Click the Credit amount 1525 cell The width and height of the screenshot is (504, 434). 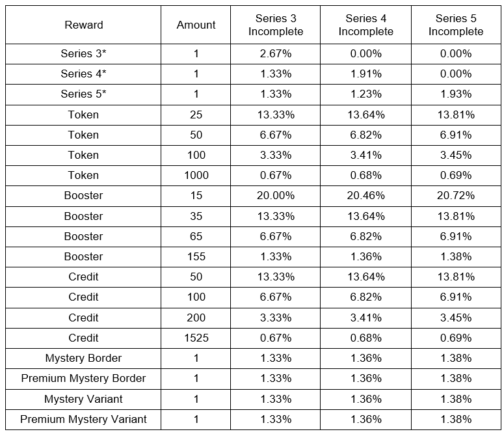point(196,338)
